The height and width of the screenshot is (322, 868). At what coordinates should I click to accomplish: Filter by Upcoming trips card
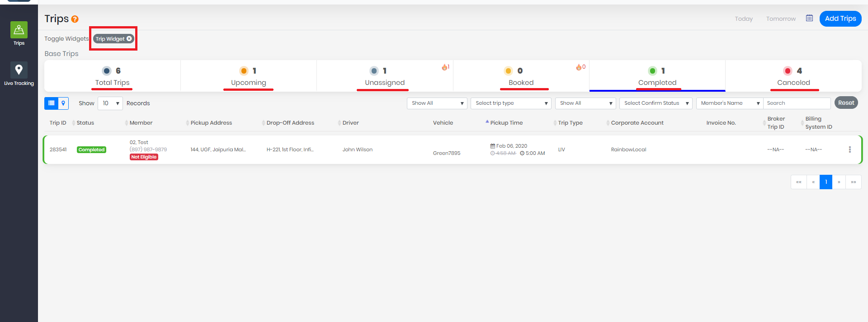(x=249, y=76)
